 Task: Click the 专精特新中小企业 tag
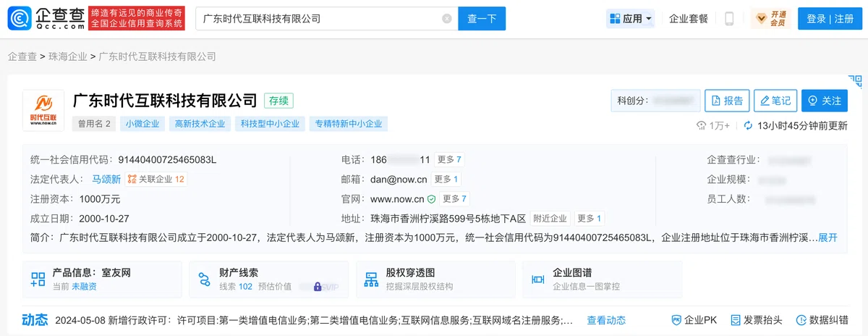pos(348,124)
